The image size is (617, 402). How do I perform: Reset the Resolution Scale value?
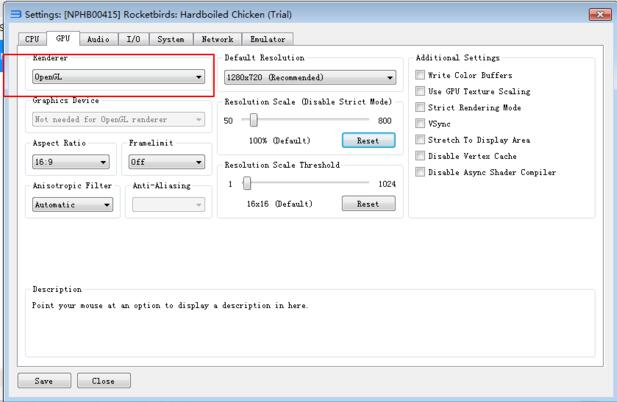click(368, 140)
